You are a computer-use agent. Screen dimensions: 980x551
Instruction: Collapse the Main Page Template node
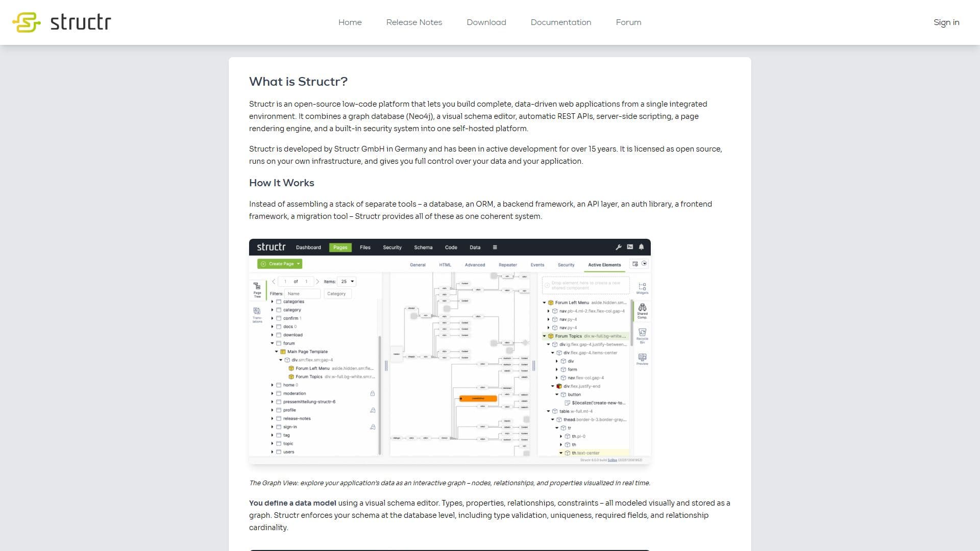point(277,352)
